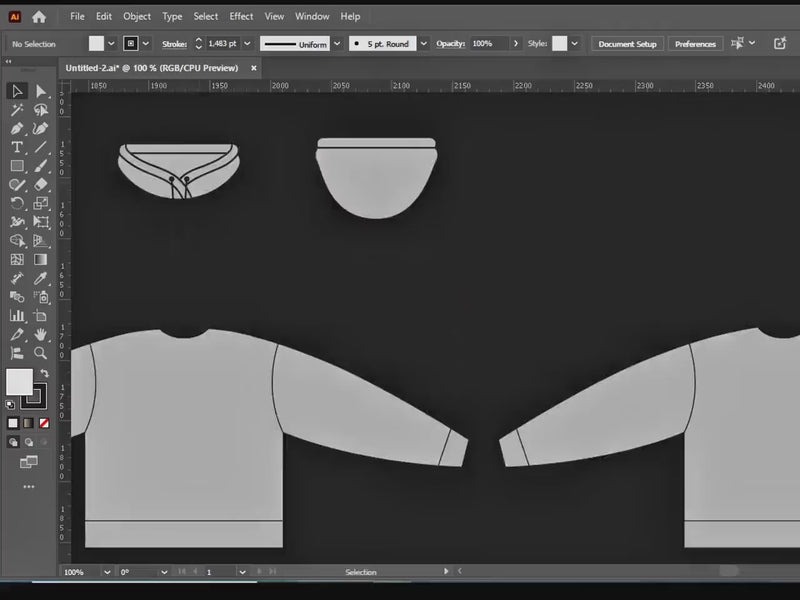Reset default fill and stroke colors
The image size is (800, 600).
(10, 404)
